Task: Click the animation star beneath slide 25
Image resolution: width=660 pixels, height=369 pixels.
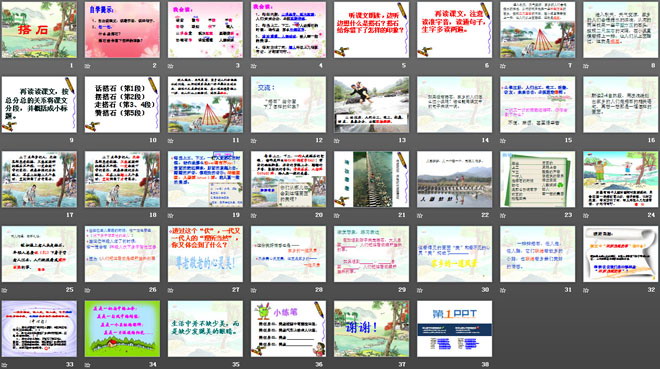Action: (5, 290)
